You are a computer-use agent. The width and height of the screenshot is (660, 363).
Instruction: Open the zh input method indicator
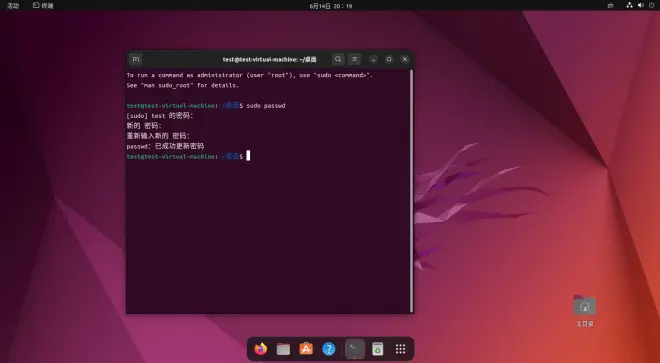coord(610,5)
